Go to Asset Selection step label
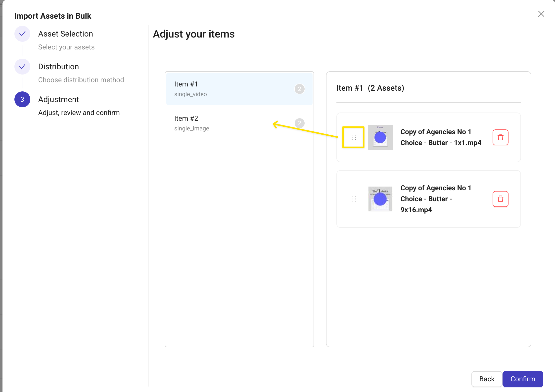 pyautogui.click(x=66, y=34)
